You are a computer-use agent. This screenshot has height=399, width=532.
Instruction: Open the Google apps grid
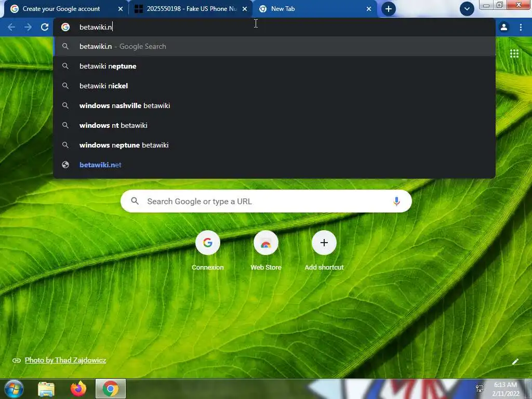[x=514, y=54]
